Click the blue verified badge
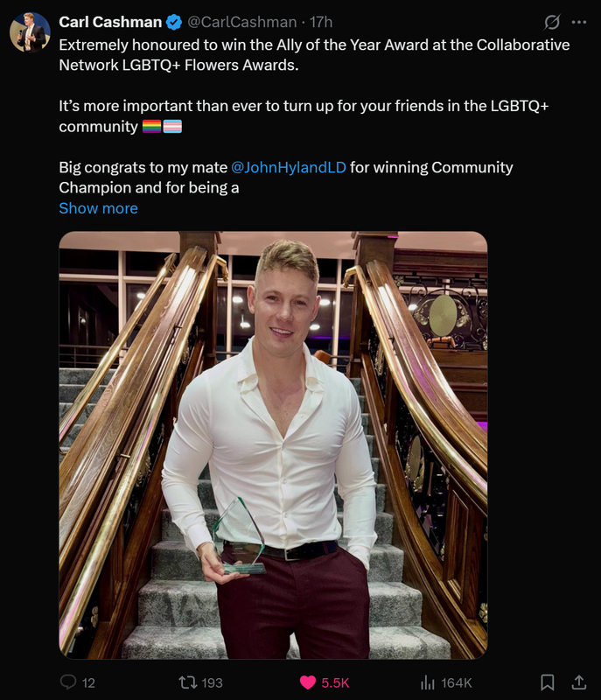Screen dimensions: 601x700 pyautogui.click(x=174, y=22)
